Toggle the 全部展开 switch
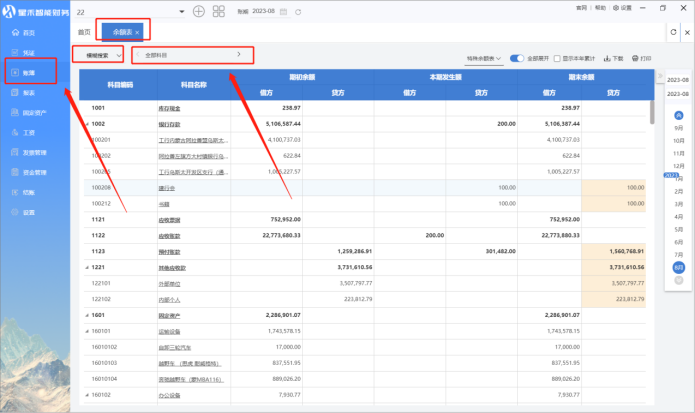Screen dimensions: 695x413 coord(517,59)
